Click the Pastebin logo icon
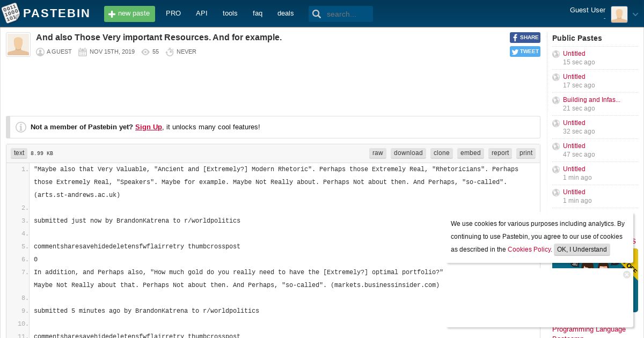 click(x=11, y=13)
